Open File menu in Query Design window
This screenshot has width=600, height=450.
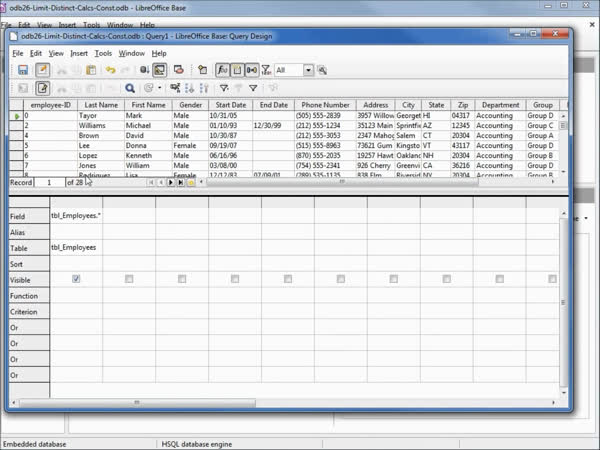(18, 54)
